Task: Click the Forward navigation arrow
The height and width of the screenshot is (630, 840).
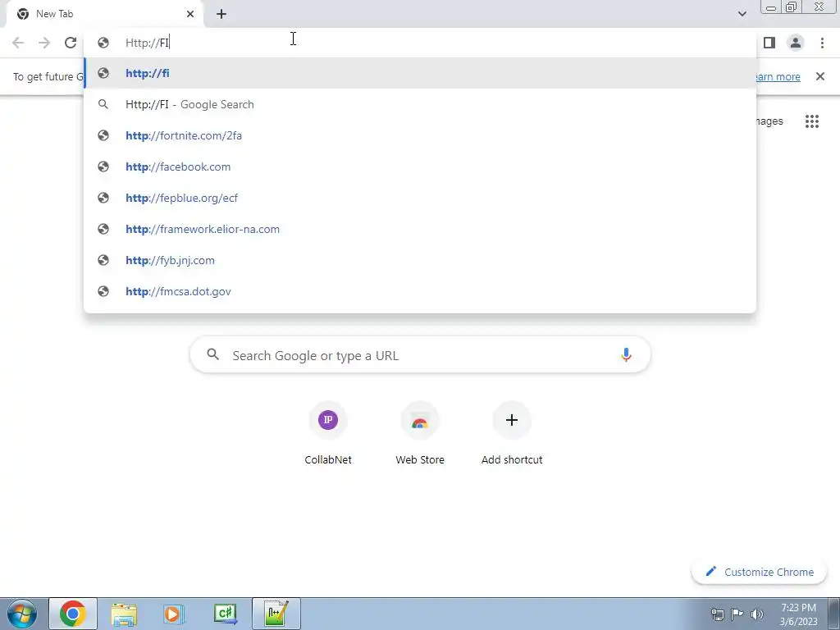Action: (44, 43)
